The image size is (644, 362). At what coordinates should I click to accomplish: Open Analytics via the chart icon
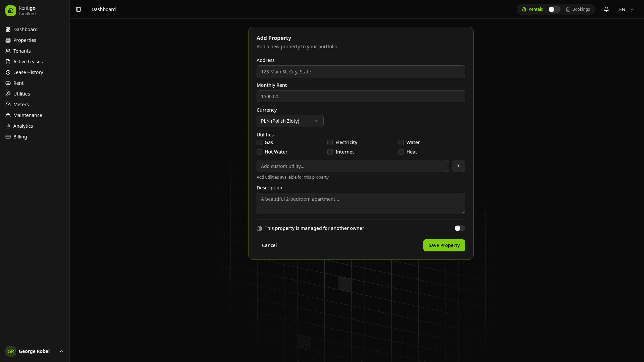[8, 126]
